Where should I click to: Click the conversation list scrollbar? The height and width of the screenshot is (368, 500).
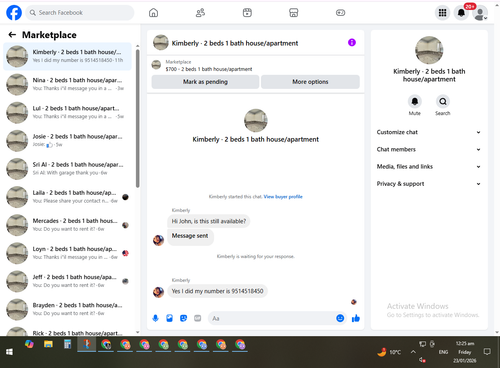point(138,118)
